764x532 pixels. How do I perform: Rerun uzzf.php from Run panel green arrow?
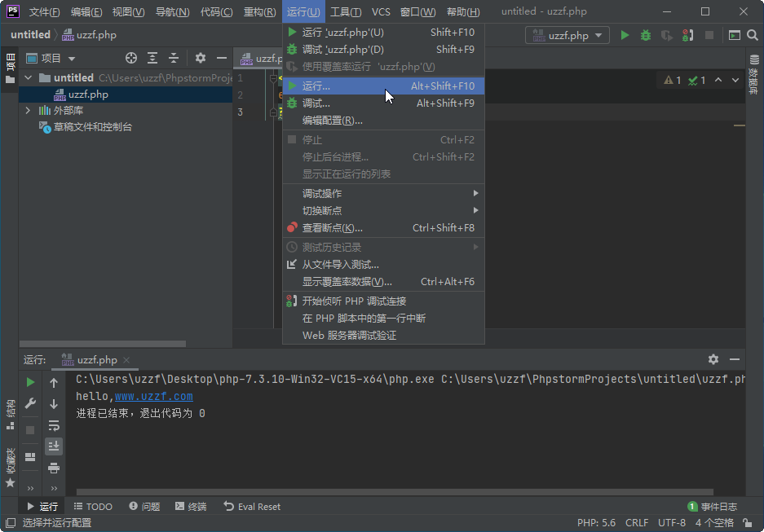pyautogui.click(x=30, y=383)
